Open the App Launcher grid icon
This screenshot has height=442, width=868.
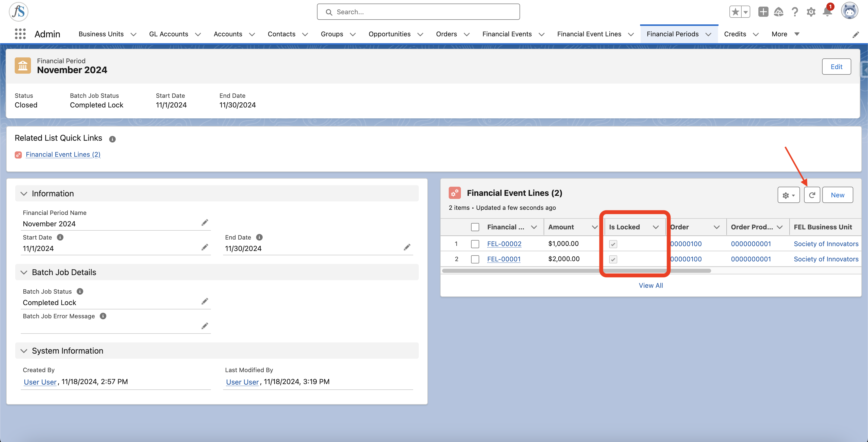click(x=20, y=34)
